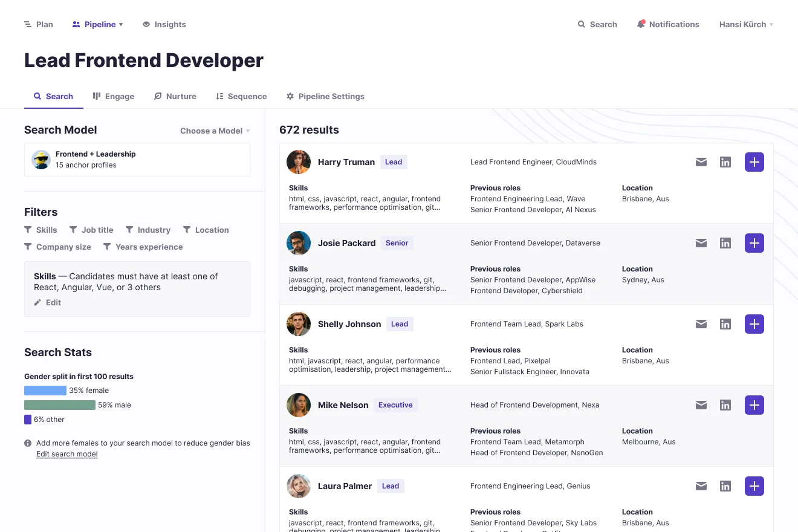Viewport: 798px width, 532px height.
Task: Email Mike Nelson via envelope icon
Action: coord(701,405)
